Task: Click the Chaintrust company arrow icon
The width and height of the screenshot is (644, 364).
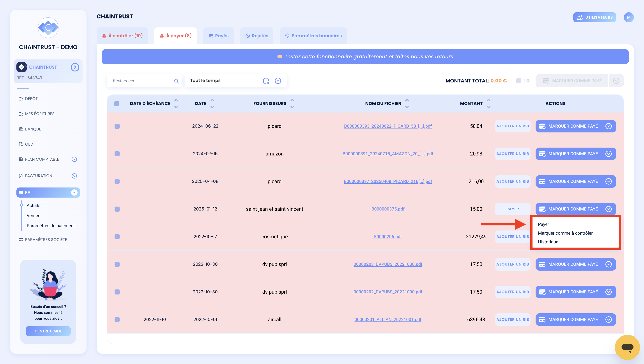Action: [75, 67]
